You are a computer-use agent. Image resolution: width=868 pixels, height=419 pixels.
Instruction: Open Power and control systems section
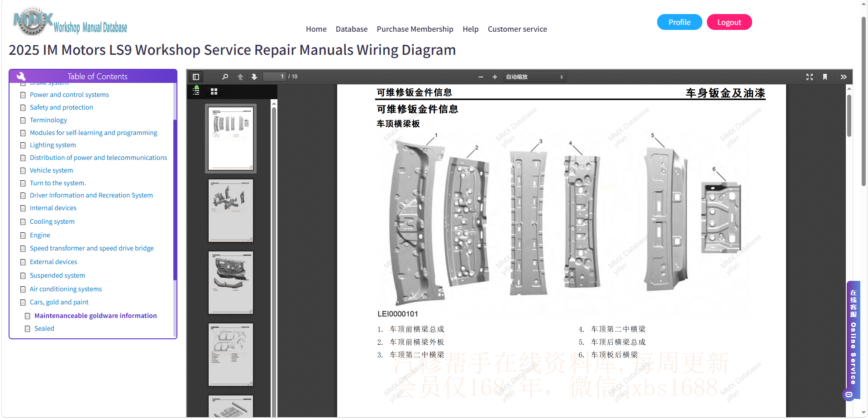click(x=69, y=95)
